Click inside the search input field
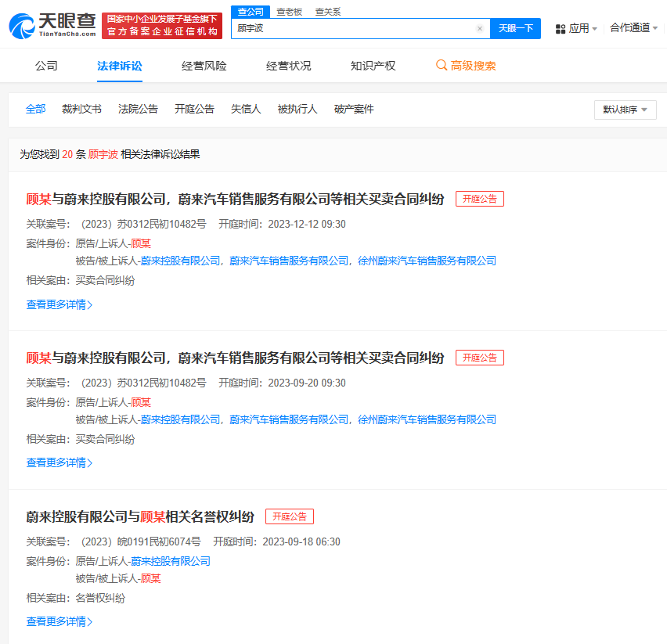Image resolution: width=667 pixels, height=644 pixels. [x=352, y=28]
